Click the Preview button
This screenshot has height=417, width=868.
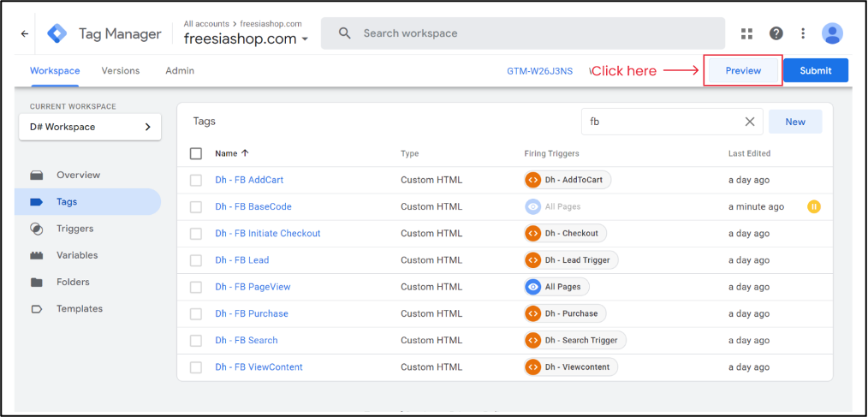pyautogui.click(x=743, y=71)
